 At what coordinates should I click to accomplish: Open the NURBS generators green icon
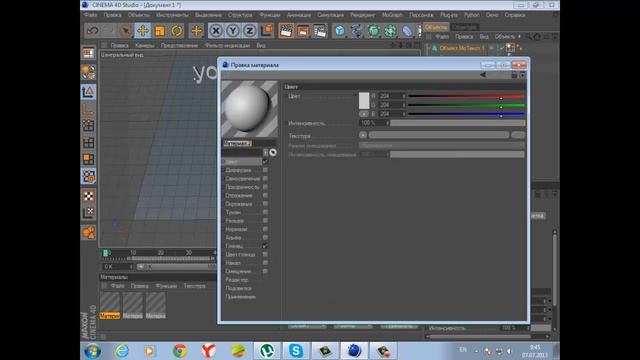[373, 31]
